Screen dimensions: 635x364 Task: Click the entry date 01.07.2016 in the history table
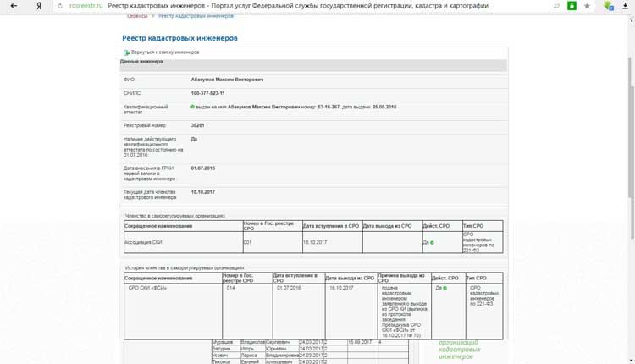(x=289, y=288)
